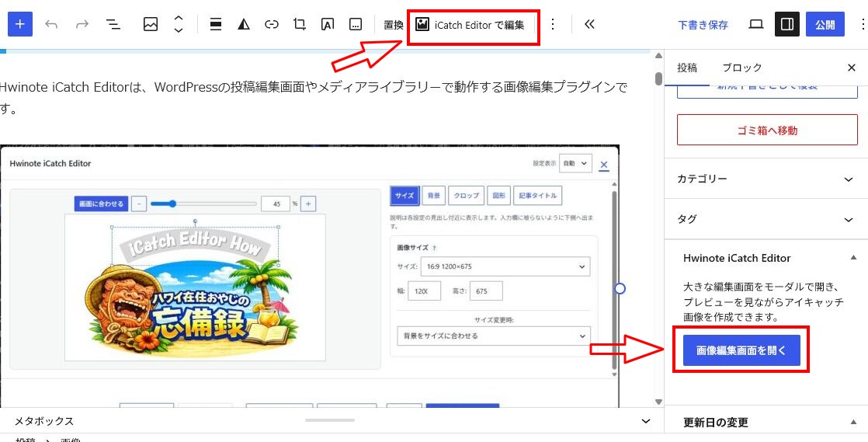Collapse the Hwinote iCatch Editor panel
The width and height of the screenshot is (868, 442).
pos(853,258)
